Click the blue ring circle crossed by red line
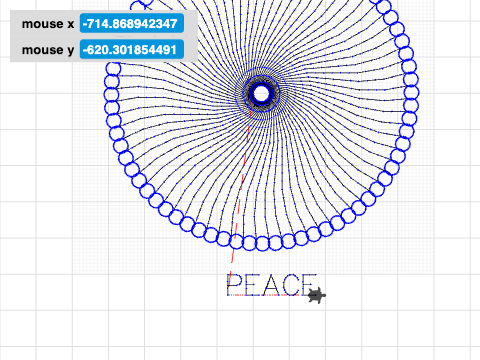 (236, 242)
